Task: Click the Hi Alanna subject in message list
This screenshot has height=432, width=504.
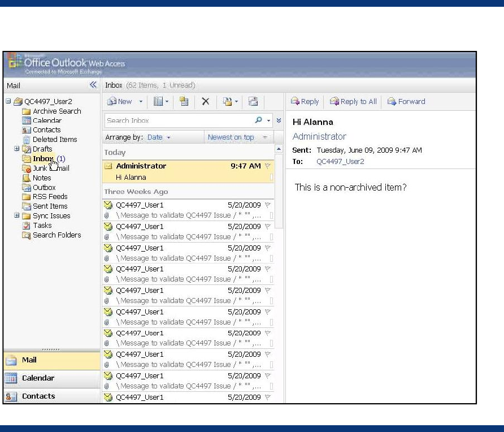Action: coord(131,177)
